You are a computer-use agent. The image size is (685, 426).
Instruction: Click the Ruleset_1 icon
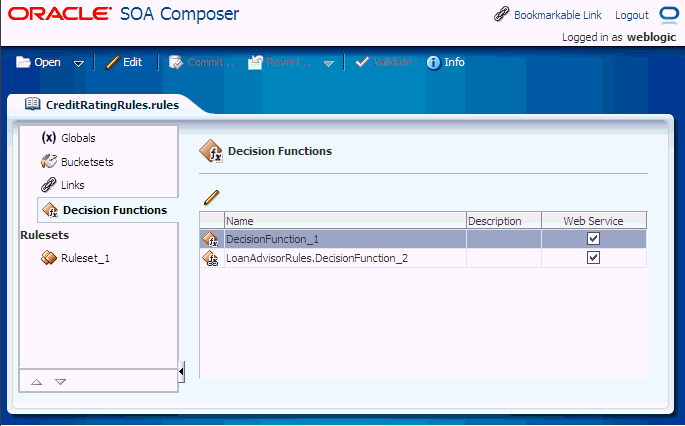pyautogui.click(x=48, y=257)
